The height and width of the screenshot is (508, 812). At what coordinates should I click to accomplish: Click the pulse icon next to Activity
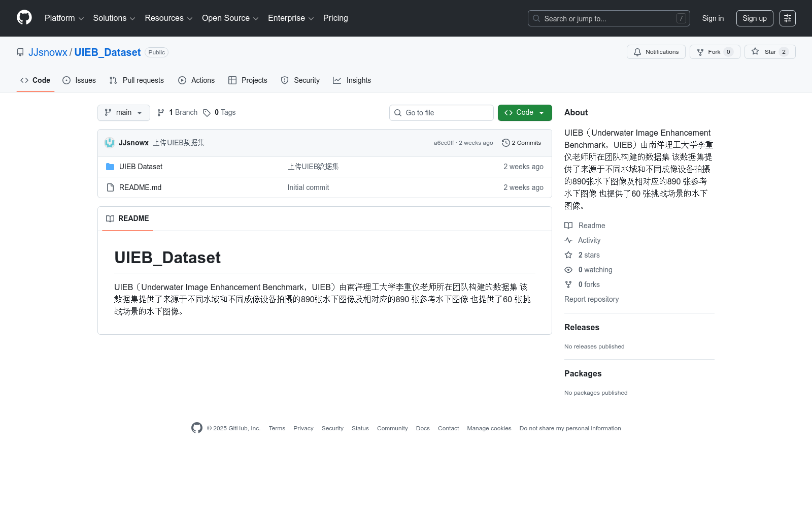(568, 240)
